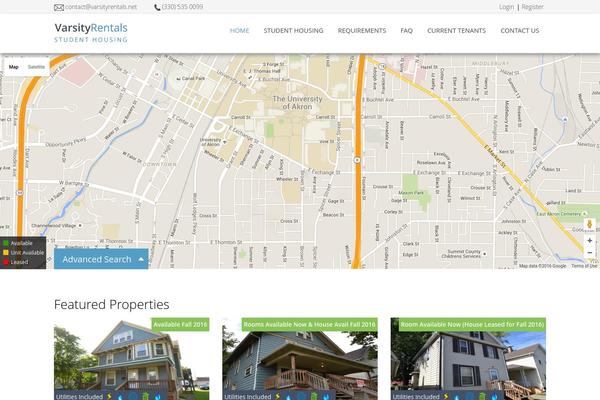600x400 pixels.
Task: Click the 'Map data ©2016 Google' text
Action: [x=543, y=266]
